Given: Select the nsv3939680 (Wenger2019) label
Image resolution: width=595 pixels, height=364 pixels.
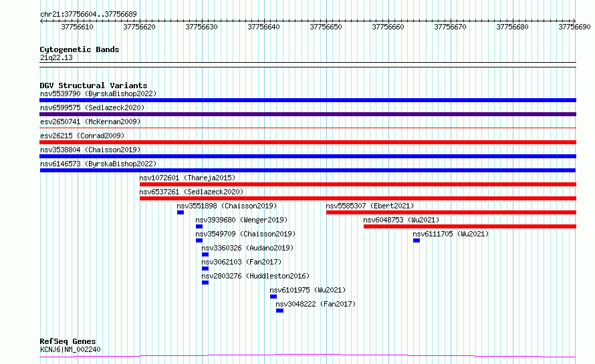Looking at the screenshot, I should (241, 220).
